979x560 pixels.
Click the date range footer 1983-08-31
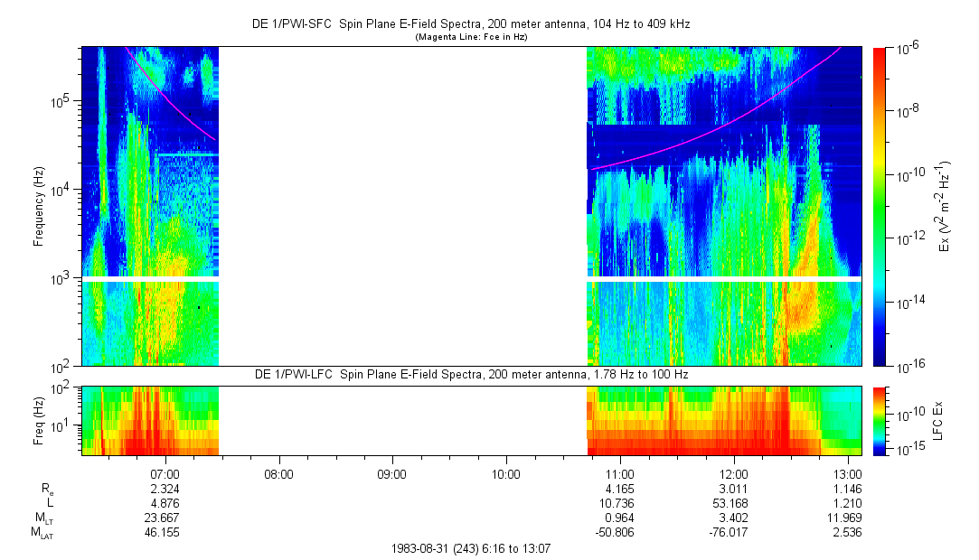click(x=470, y=548)
